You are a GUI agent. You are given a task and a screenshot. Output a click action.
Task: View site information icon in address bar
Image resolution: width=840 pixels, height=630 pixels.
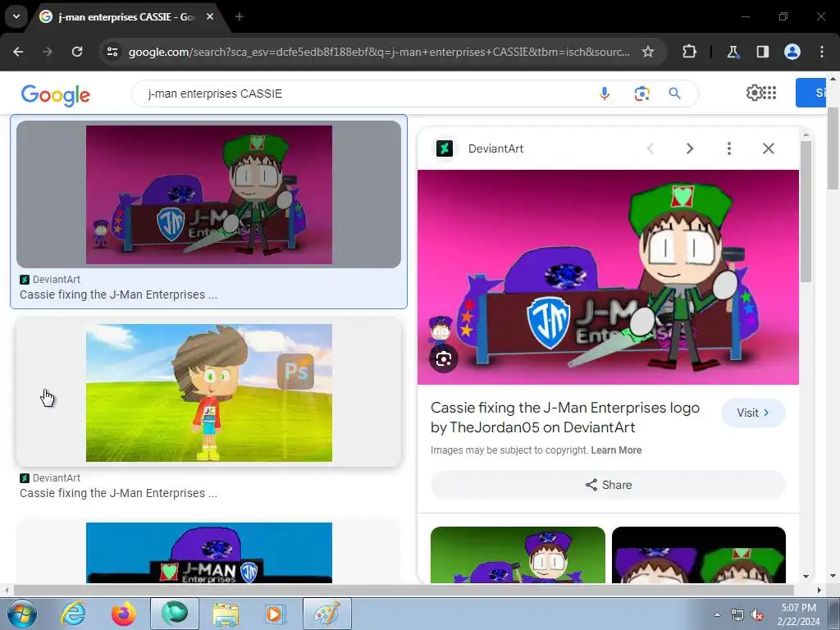pos(112,52)
